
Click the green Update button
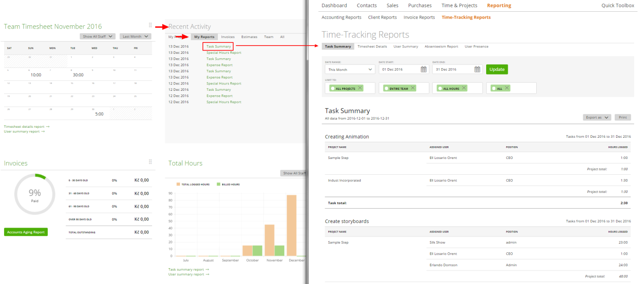pos(497,69)
